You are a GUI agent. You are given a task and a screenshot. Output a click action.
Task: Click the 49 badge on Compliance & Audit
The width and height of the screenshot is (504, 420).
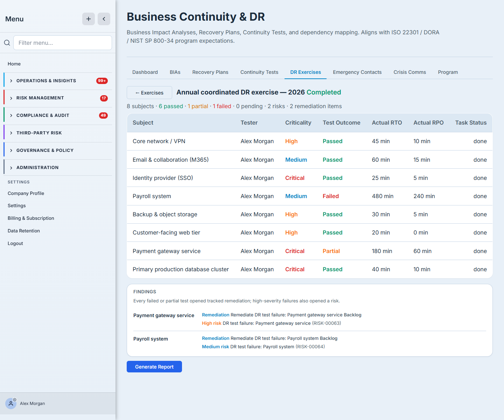click(x=103, y=115)
